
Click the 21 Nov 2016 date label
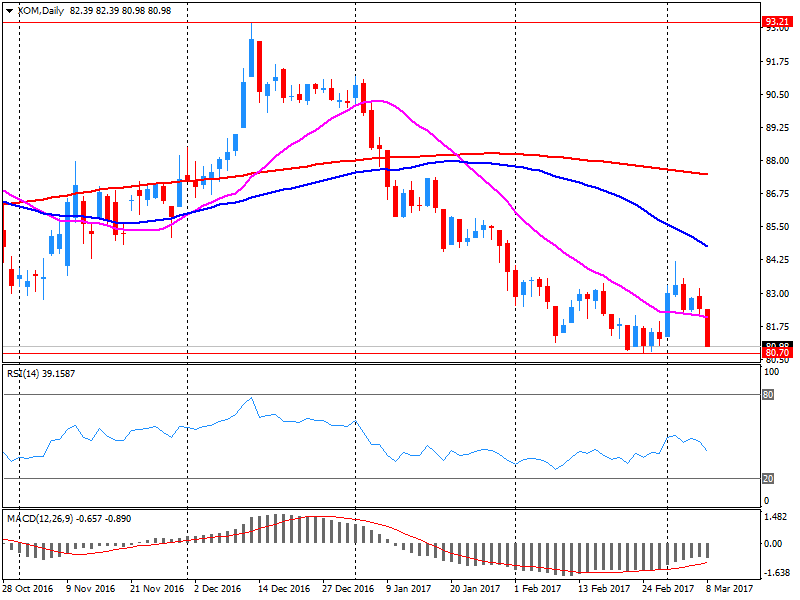point(157,588)
